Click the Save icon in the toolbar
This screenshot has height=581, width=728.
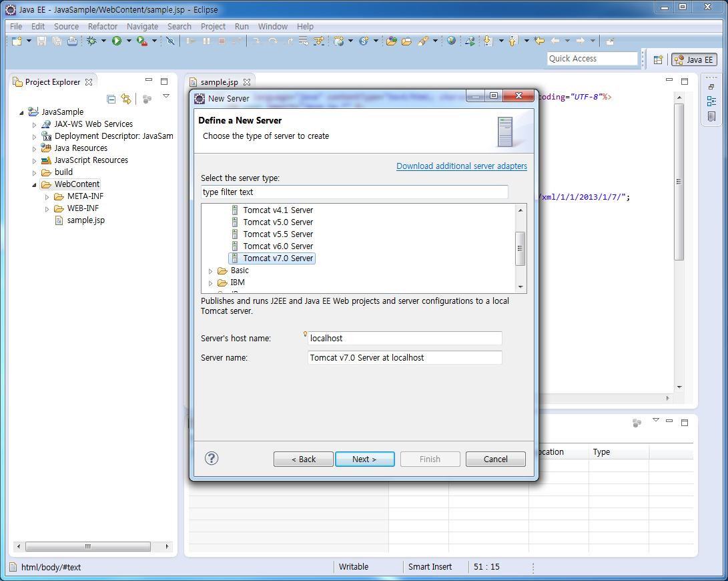pos(40,41)
